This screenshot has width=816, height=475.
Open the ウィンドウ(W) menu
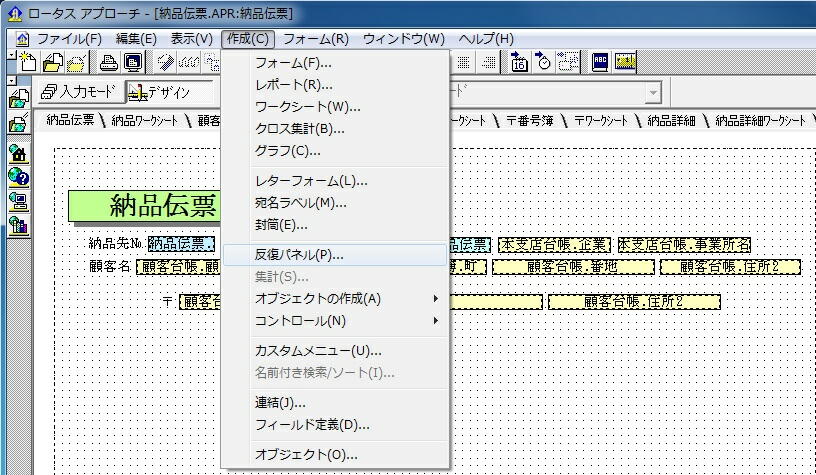click(404, 39)
